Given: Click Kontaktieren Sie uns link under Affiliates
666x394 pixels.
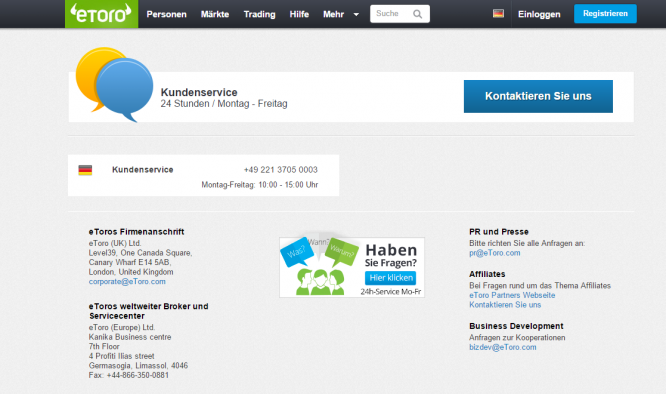Looking at the screenshot, I should pos(505,305).
